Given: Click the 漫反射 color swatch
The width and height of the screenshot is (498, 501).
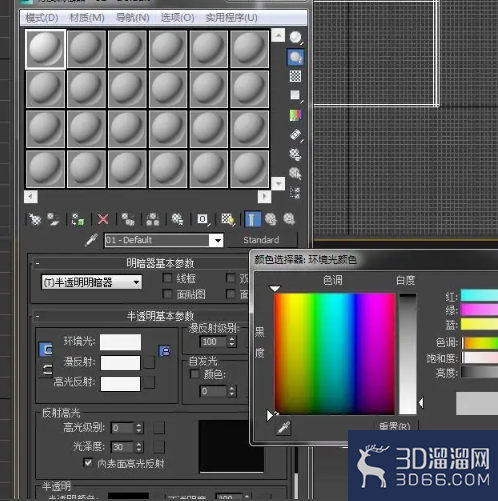Looking at the screenshot, I should click(120, 363).
